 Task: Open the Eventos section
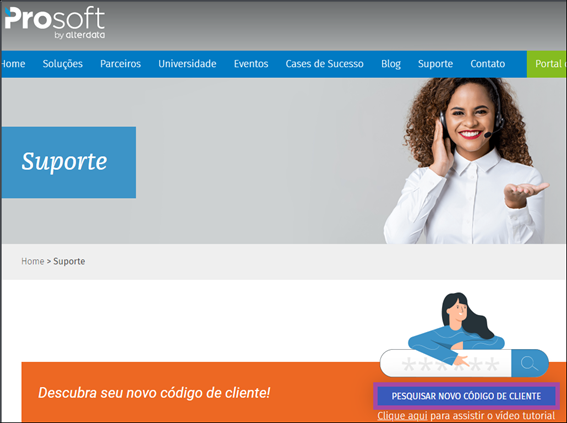(251, 64)
